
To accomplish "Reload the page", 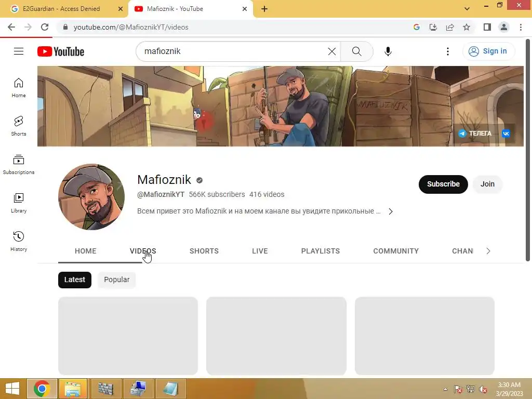I will tap(45, 27).
